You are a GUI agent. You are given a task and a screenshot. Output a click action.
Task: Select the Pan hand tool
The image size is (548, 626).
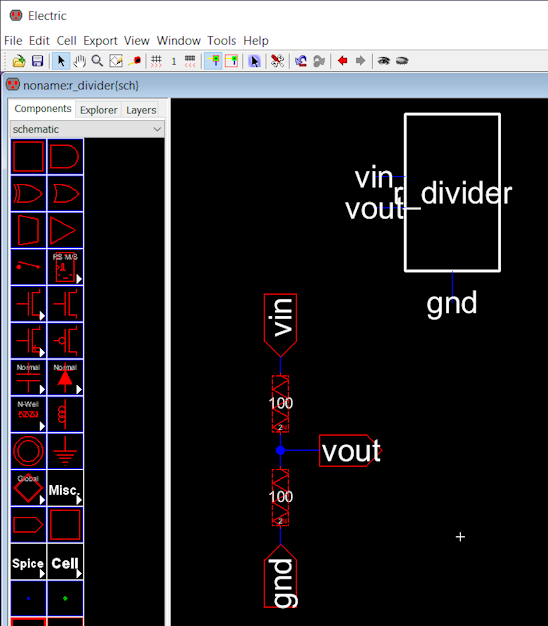click(x=79, y=61)
